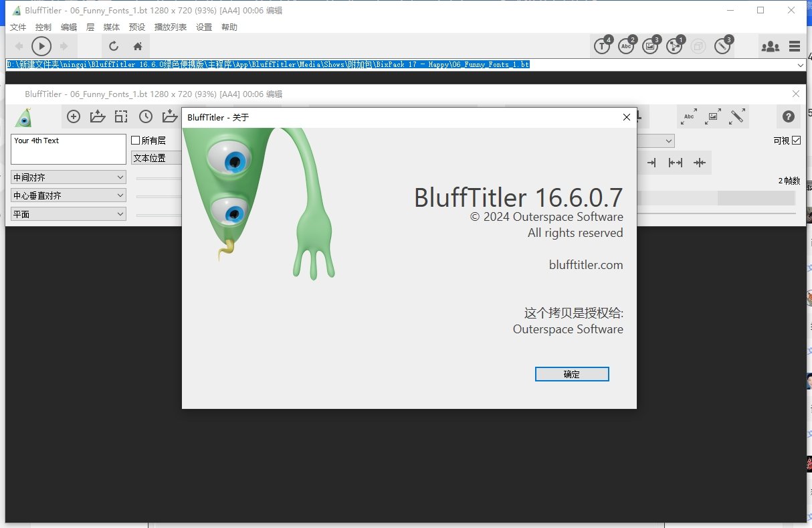
Task: Click the 确定 button in About dialog
Action: [x=572, y=374]
